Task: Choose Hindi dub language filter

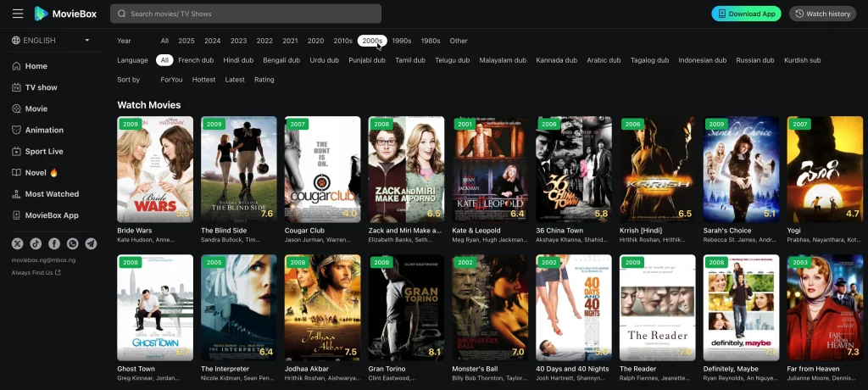Action: pyautogui.click(x=238, y=60)
